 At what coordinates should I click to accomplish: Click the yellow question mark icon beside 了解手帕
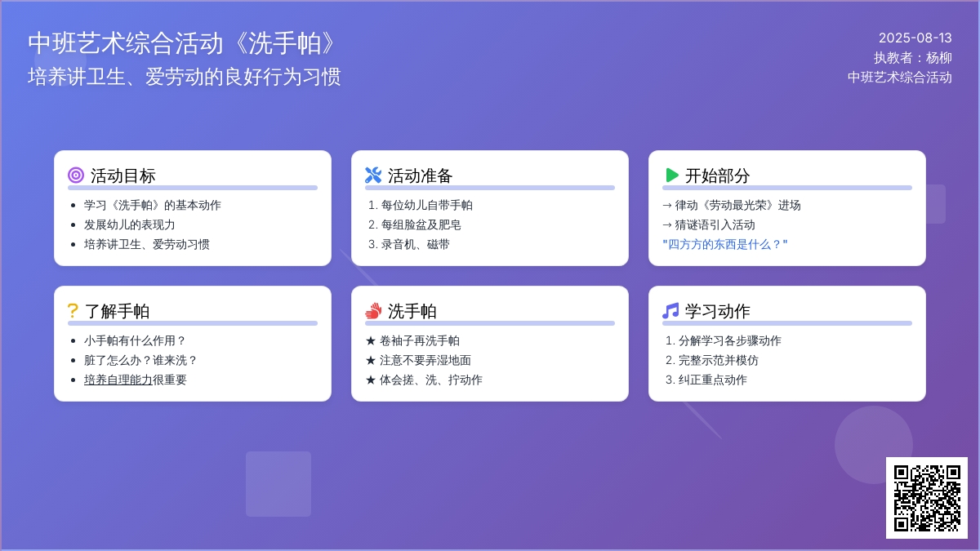point(73,310)
